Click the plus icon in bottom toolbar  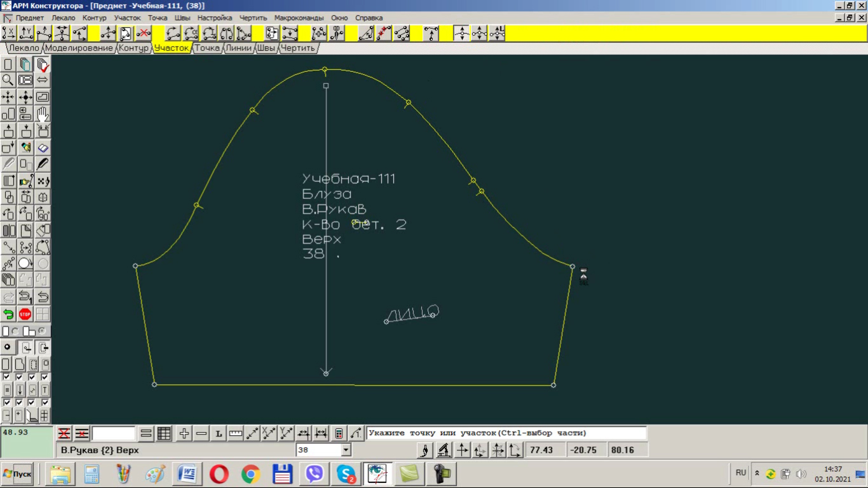184,433
